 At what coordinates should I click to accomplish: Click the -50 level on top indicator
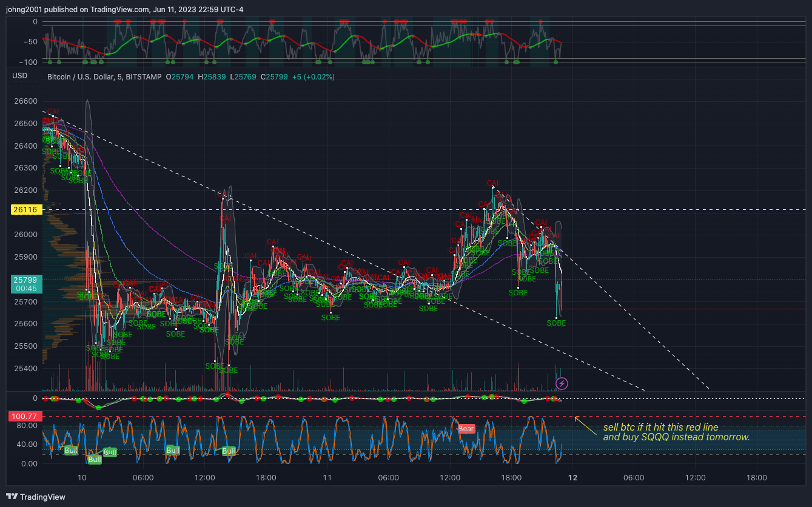(x=30, y=42)
